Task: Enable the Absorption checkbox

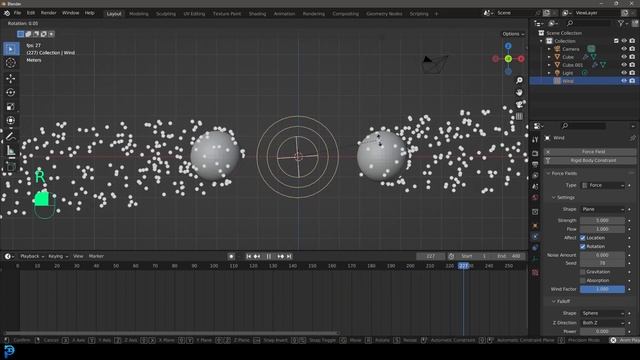Action: 583,280
